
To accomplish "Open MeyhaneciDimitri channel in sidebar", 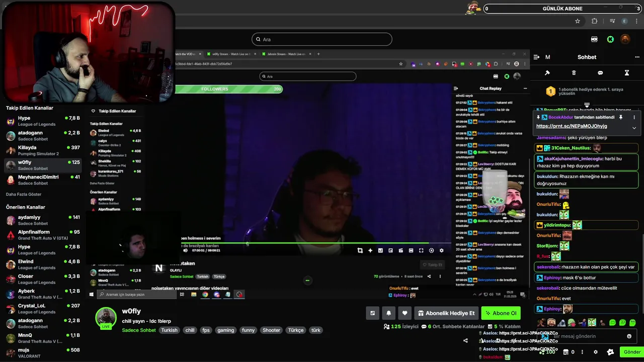I will (43, 180).
